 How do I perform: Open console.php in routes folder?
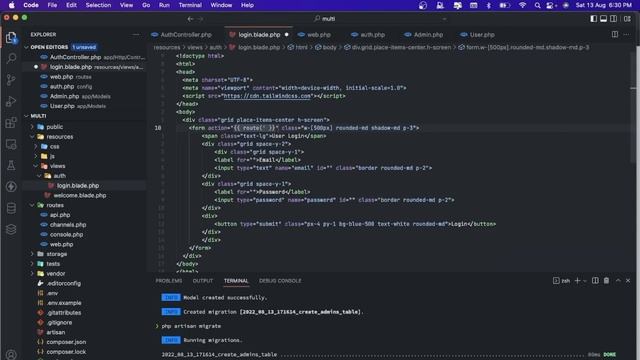(66, 235)
